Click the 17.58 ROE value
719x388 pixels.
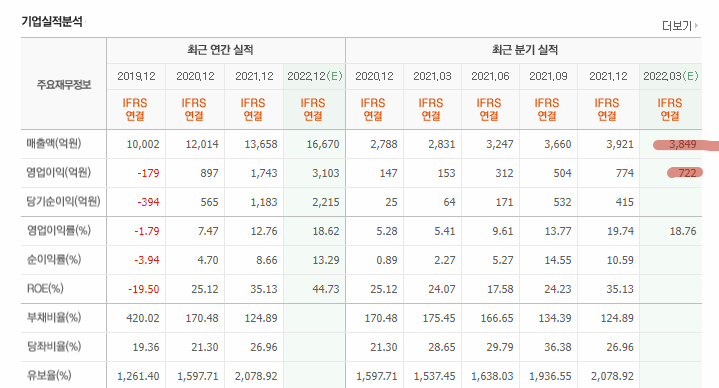[500, 289]
